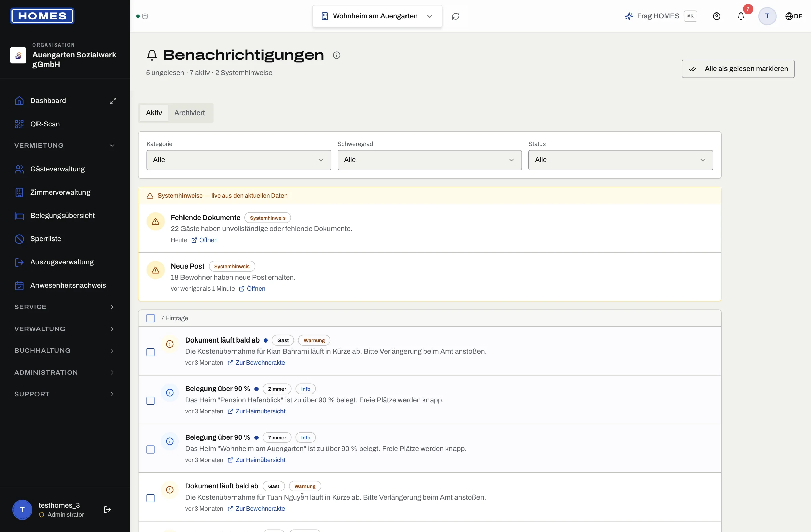Switch language via DE globe icon
This screenshot has height=532, width=811.
794,16
